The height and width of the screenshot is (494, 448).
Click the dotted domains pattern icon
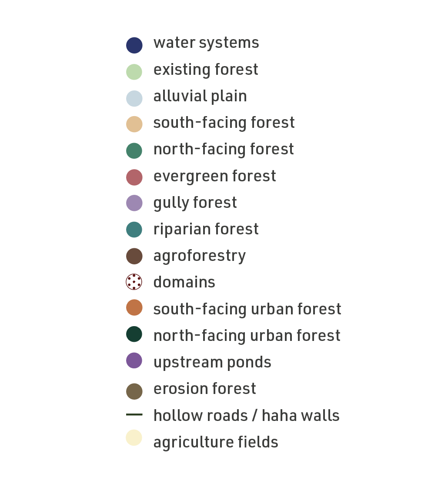(134, 282)
